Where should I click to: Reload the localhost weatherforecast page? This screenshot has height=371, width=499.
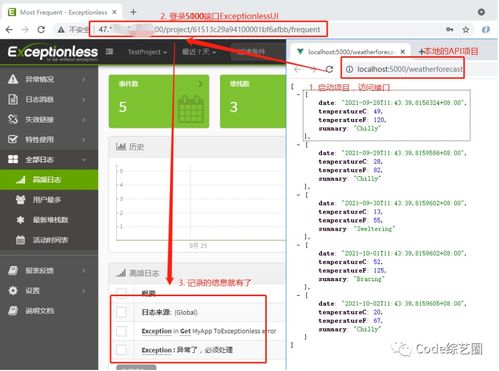click(329, 69)
